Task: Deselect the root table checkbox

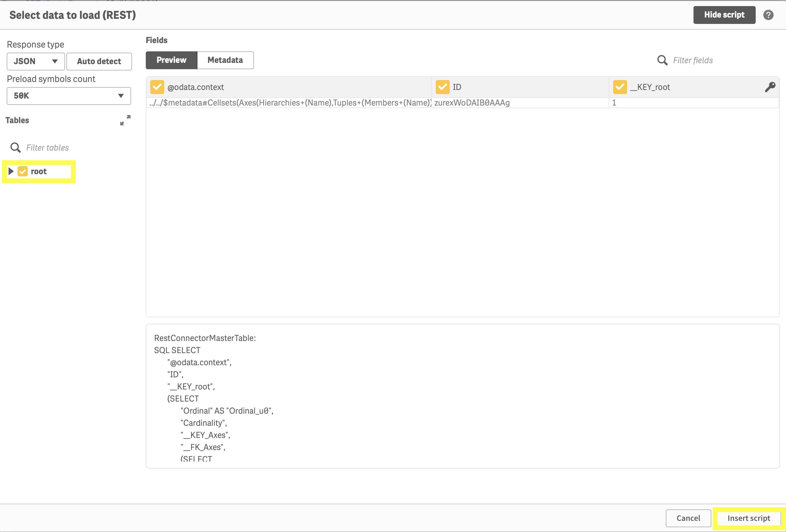Action: (x=23, y=172)
